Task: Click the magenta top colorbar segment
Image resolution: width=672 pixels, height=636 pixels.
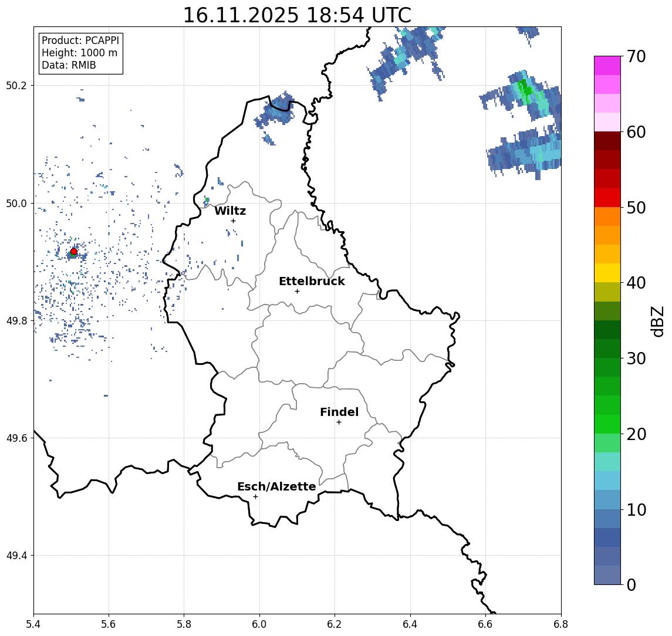Action: [607, 66]
